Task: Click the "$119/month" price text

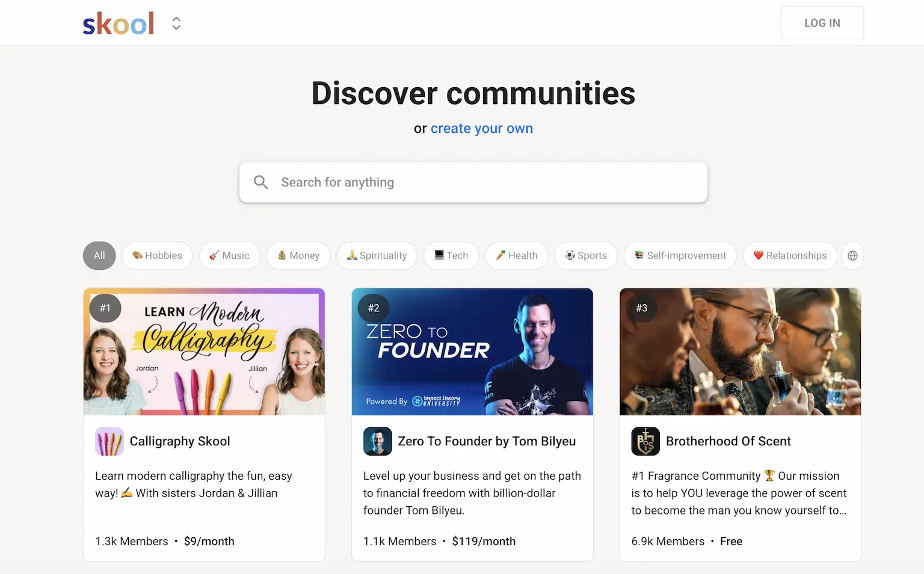Action: (x=484, y=542)
